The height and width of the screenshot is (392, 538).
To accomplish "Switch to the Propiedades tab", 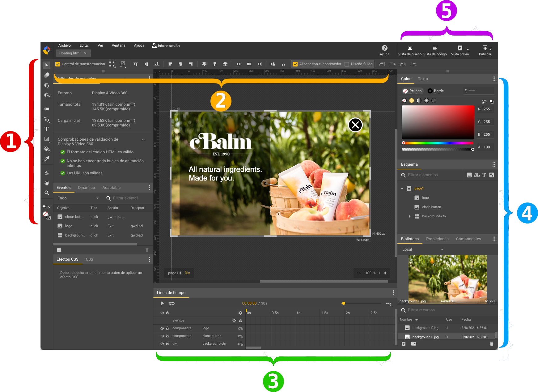I will [437, 239].
